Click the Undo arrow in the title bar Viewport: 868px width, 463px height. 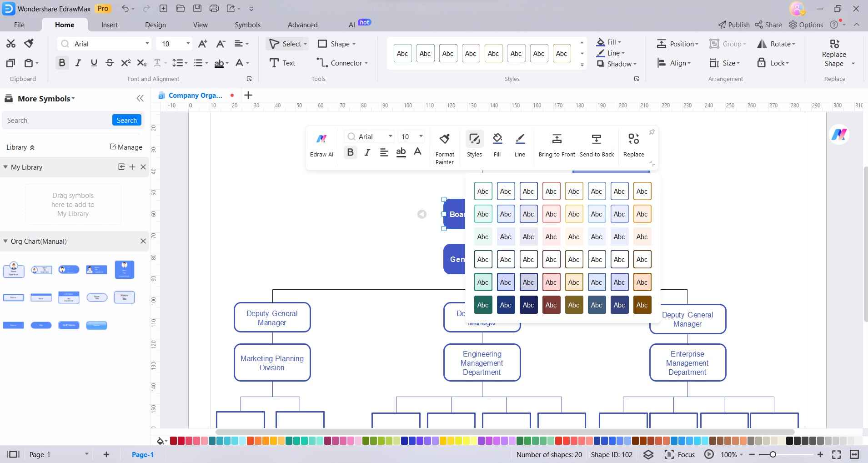125,8
